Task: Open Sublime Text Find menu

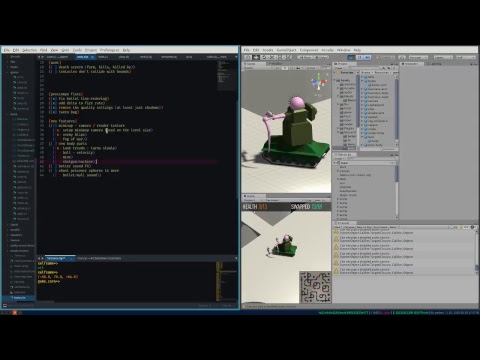Action: click(x=44, y=50)
